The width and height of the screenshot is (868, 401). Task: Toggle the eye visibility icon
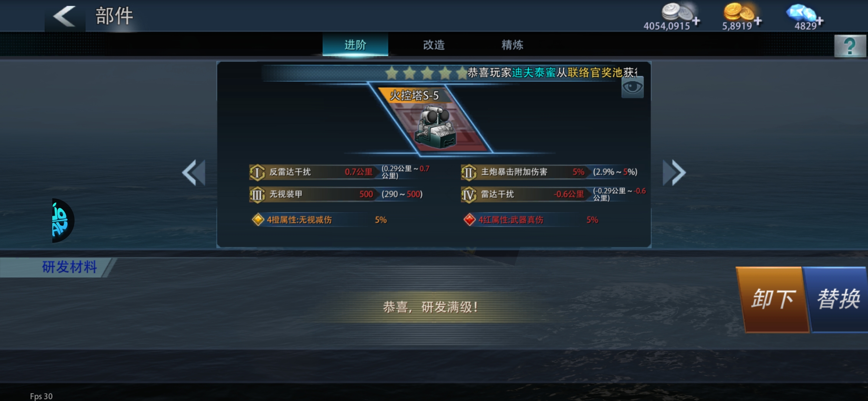click(x=632, y=88)
